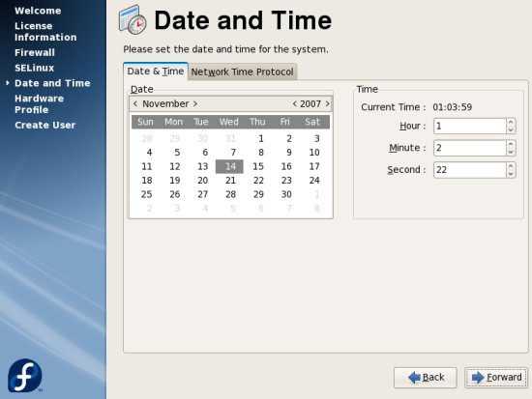Screen dimensions: 532x399
Task: Select the highlighted day 14
Action: (229, 166)
